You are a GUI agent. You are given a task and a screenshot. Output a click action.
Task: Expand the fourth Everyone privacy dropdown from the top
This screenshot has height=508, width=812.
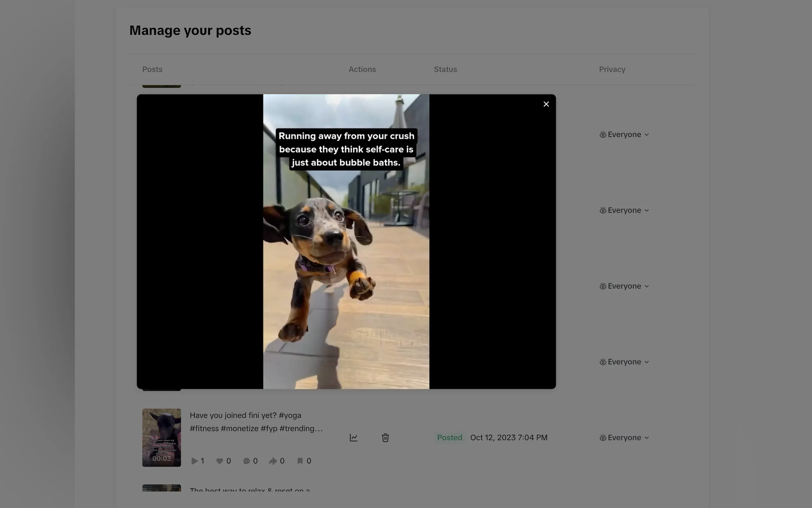[x=624, y=362]
